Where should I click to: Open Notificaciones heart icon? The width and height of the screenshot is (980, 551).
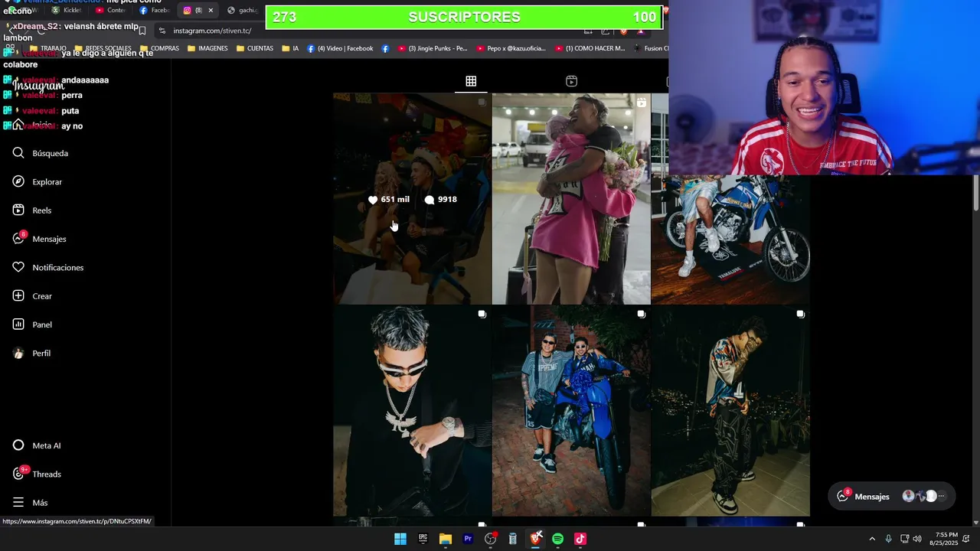pyautogui.click(x=19, y=267)
